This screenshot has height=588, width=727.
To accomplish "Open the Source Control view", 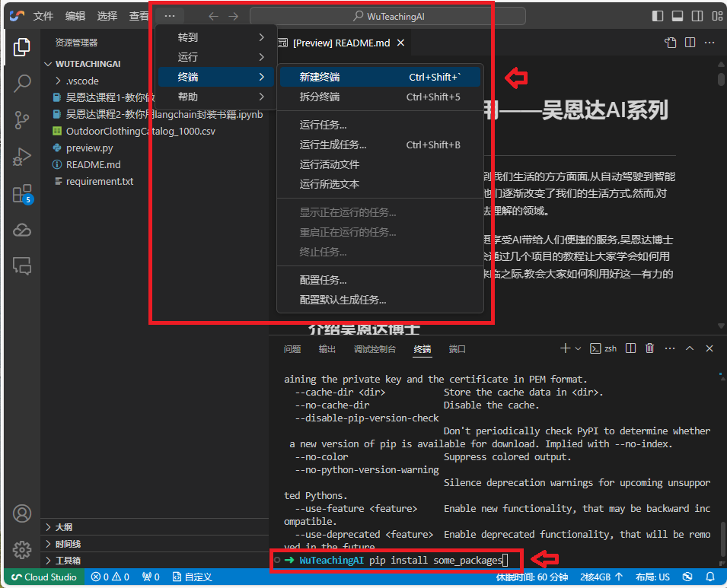I will [21, 120].
